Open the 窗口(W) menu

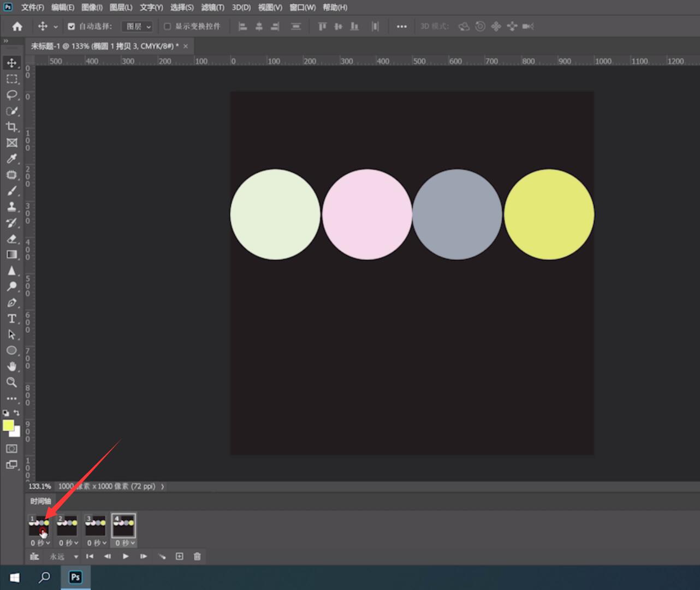(302, 8)
